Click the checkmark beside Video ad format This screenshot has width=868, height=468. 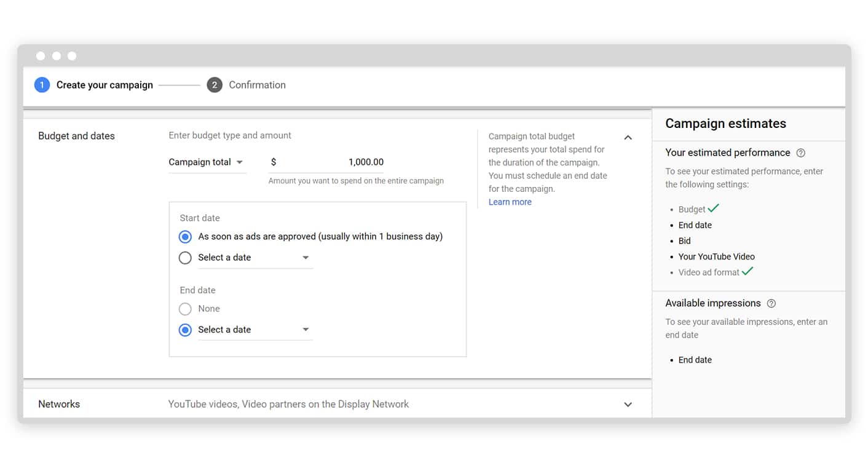(x=748, y=271)
